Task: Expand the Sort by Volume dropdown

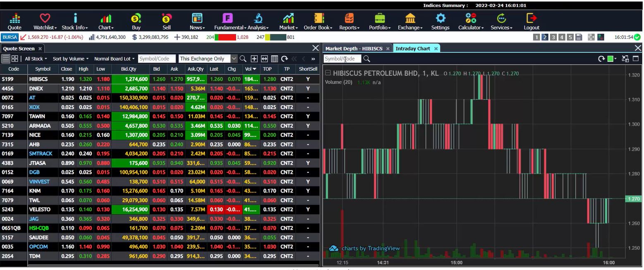Action: click(71, 59)
